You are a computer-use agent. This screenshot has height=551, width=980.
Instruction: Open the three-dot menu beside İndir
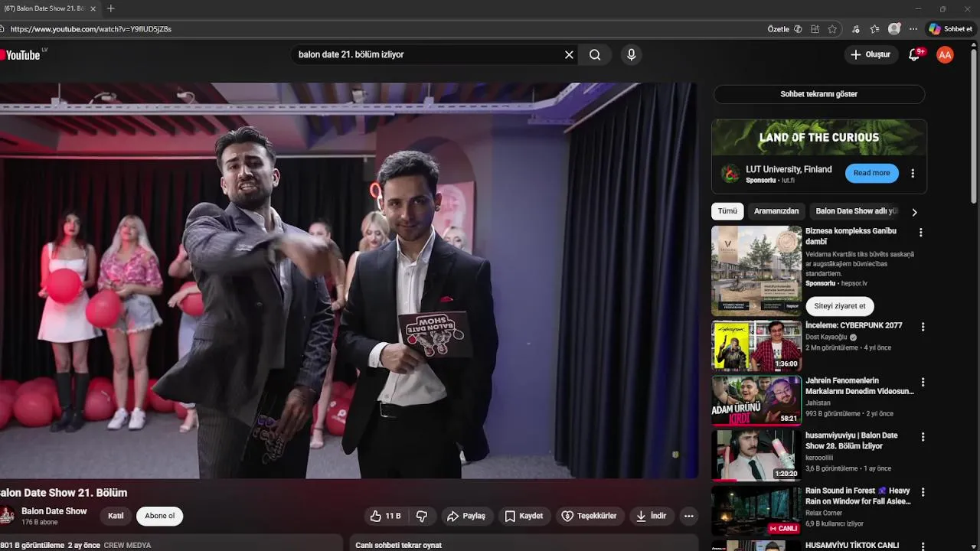[688, 516]
